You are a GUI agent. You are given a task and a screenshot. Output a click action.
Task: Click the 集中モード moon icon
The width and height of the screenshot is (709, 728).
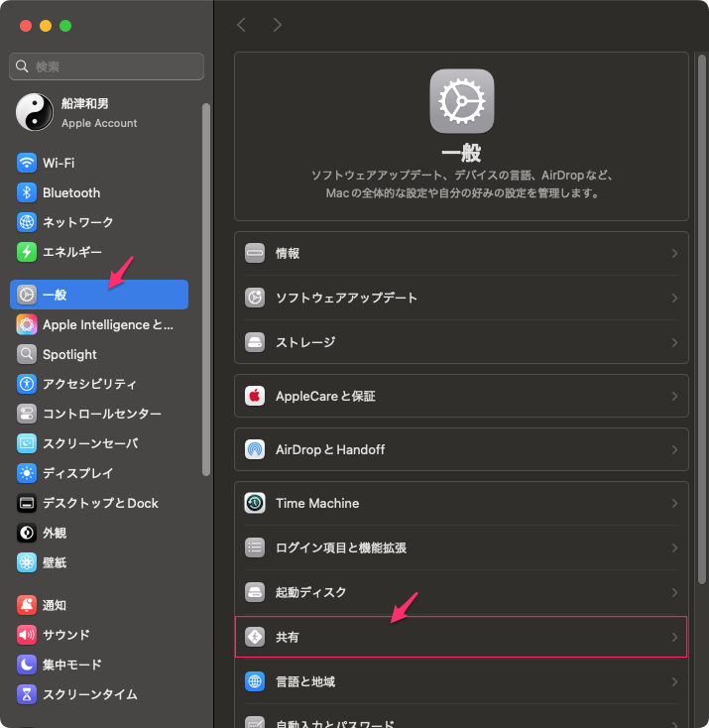(x=27, y=665)
